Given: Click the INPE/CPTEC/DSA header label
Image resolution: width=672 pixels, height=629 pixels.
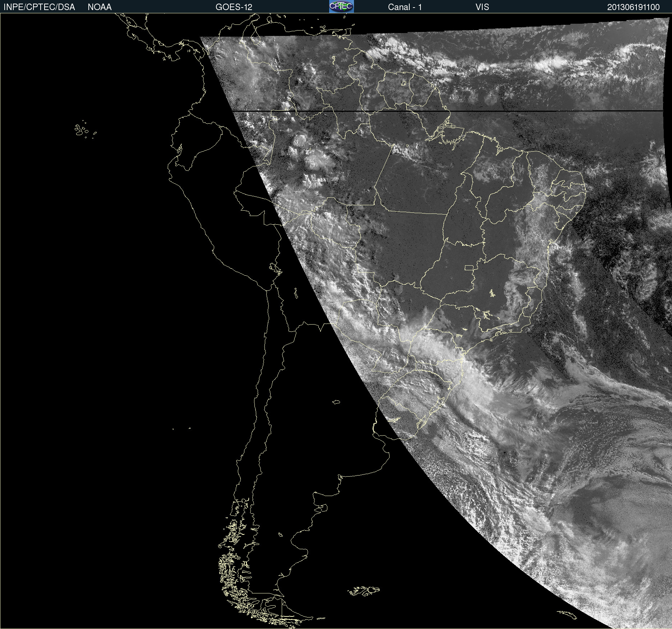Looking at the screenshot, I should tap(39, 7).
